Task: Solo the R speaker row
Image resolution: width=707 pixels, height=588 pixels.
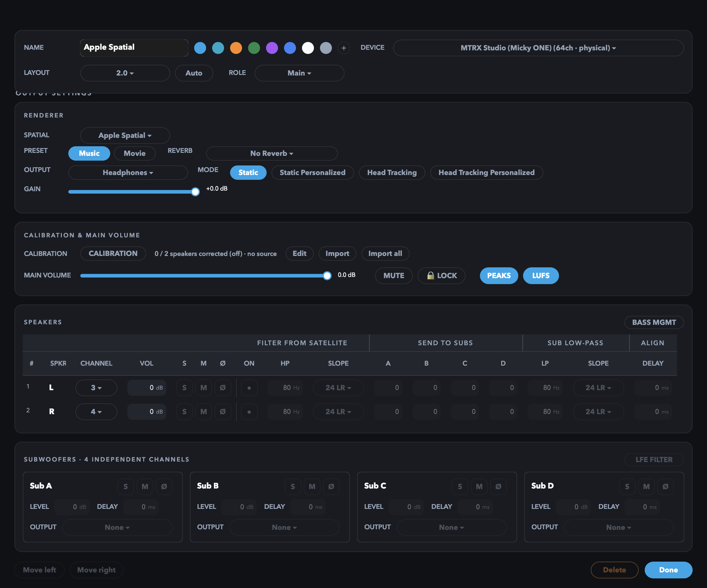Action: pos(184,411)
